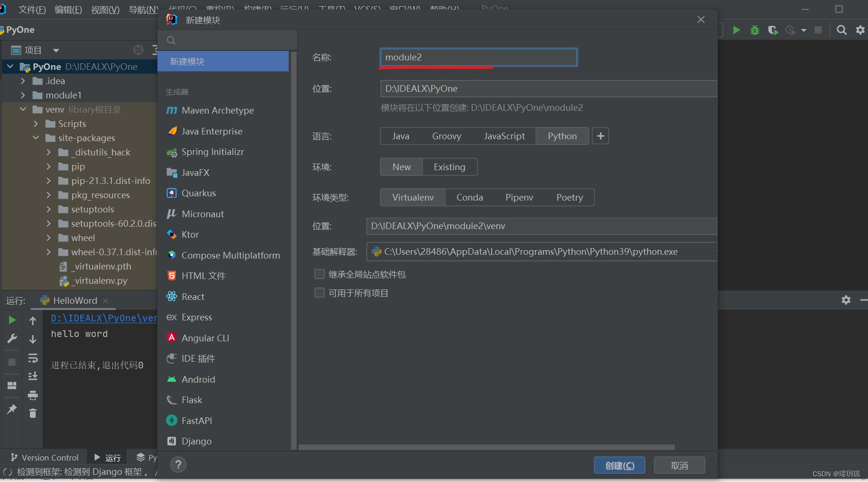
Task: Select Conda environment type
Action: click(469, 197)
